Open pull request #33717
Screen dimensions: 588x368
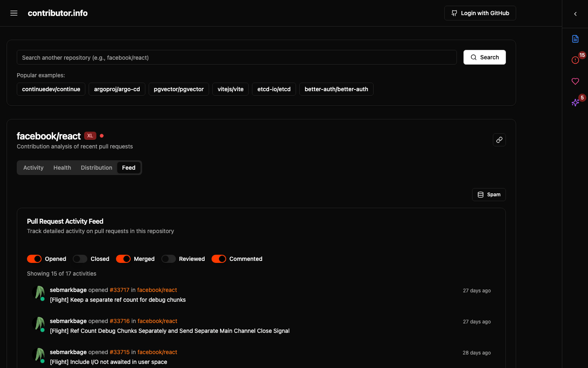(x=119, y=290)
